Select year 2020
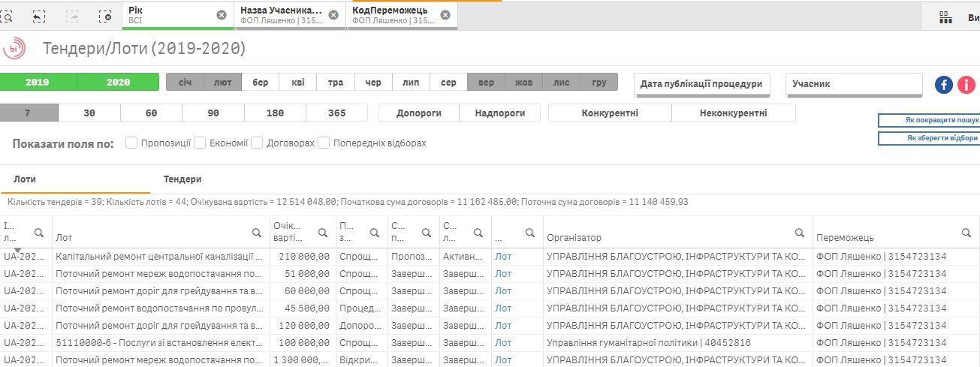 pos(119,82)
